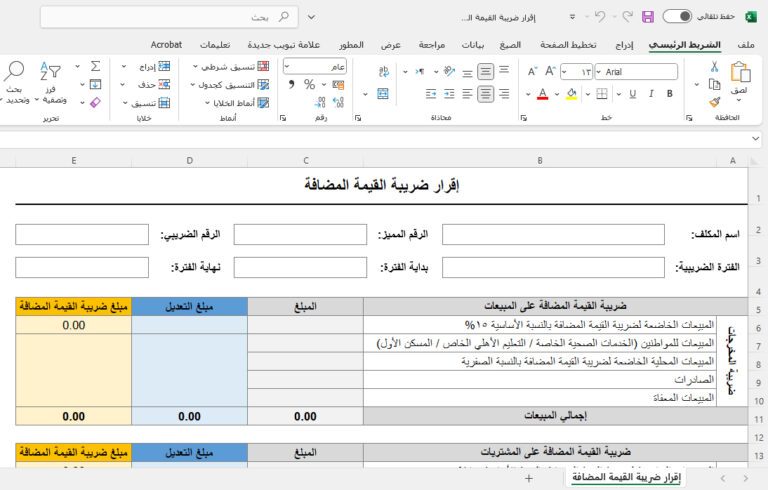The height and width of the screenshot is (490, 768).
Task: Toggle Underline formatting
Action: [x=632, y=94]
